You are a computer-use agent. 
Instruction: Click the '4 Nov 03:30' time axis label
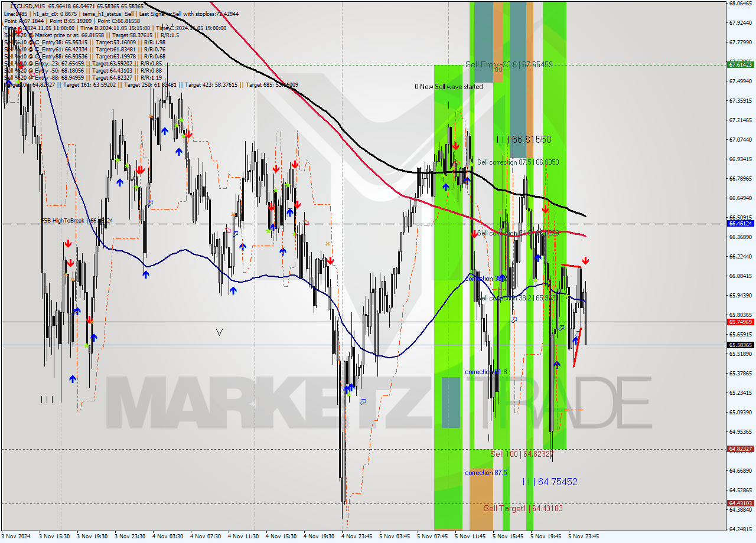(167, 537)
